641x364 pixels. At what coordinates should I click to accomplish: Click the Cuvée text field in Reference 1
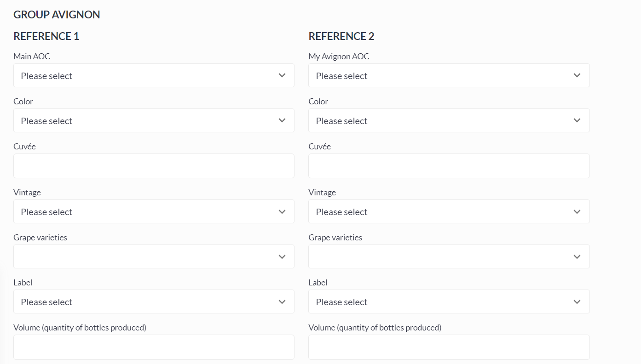pyautogui.click(x=154, y=166)
